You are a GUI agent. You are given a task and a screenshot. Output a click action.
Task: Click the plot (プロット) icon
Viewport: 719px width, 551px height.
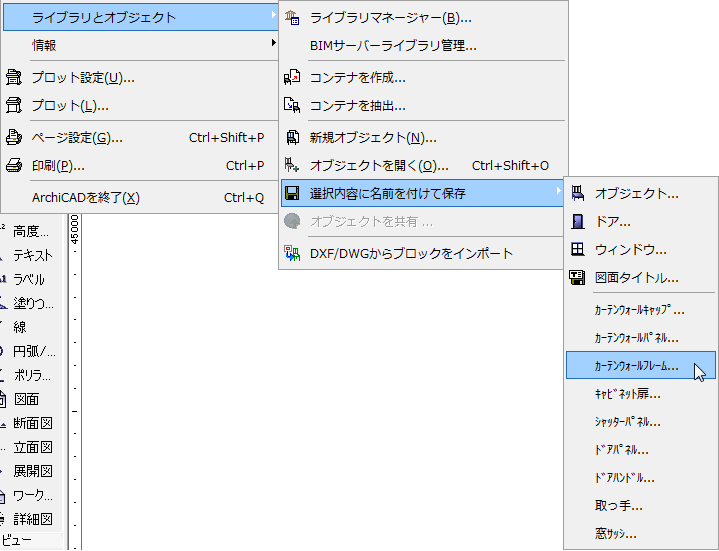pyautogui.click(x=14, y=105)
